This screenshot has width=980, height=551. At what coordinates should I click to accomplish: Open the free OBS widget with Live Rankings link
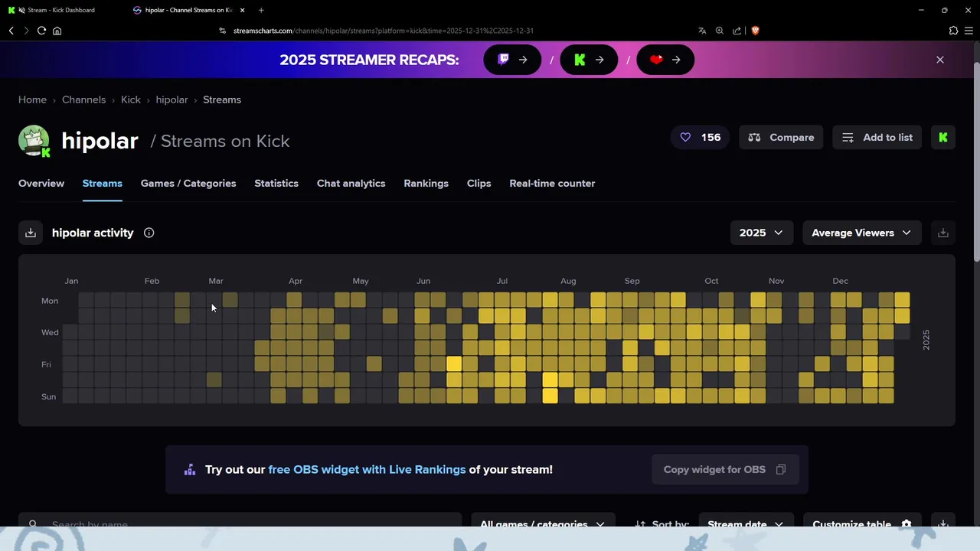(367, 470)
